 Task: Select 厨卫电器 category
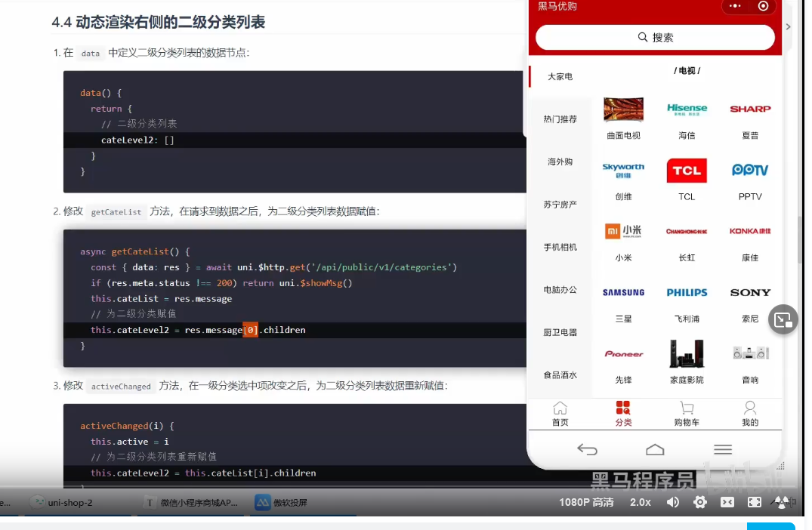[x=560, y=332]
